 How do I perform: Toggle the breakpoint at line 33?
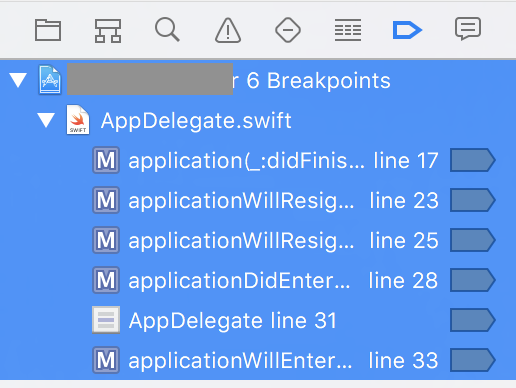(x=473, y=360)
